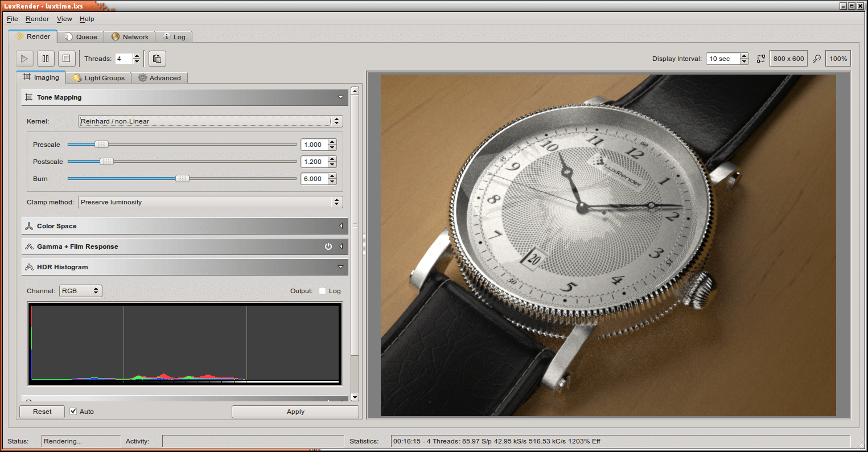Increase Threads count with up arrow
The width and height of the screenshot is (868, 452).
(x=137, y=56)
